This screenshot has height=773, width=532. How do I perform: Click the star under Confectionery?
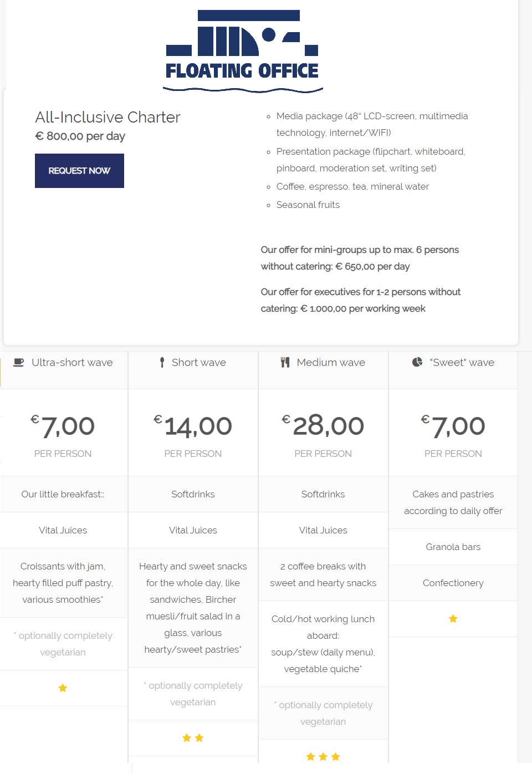point(453,619)
